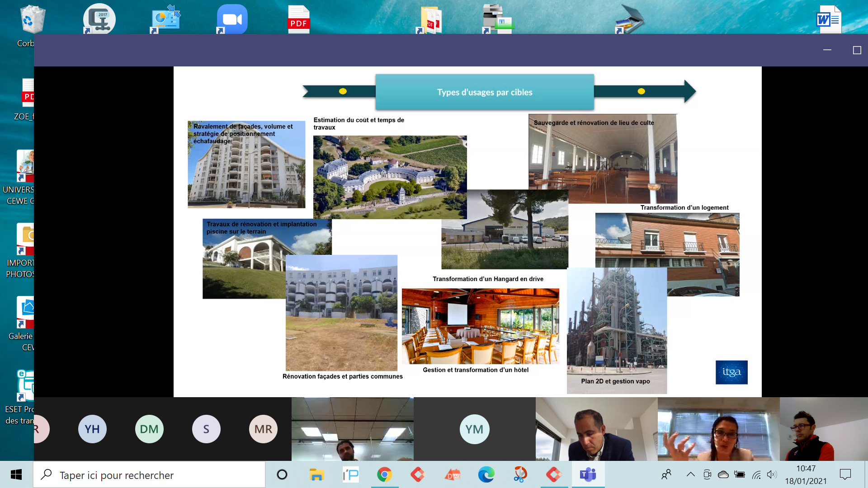Switch to Microsoft Teams in the taskbar

(x=588, y=474)
